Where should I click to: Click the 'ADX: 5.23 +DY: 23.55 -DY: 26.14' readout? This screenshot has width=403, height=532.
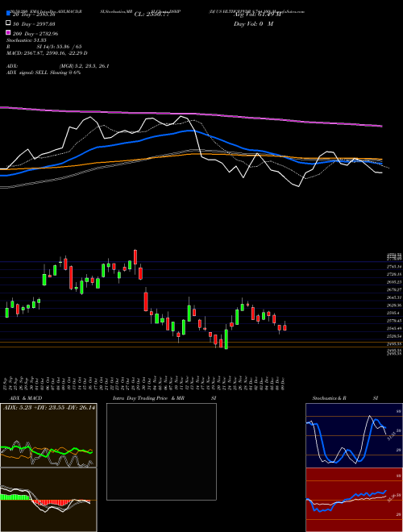click(x=49, y=408)
